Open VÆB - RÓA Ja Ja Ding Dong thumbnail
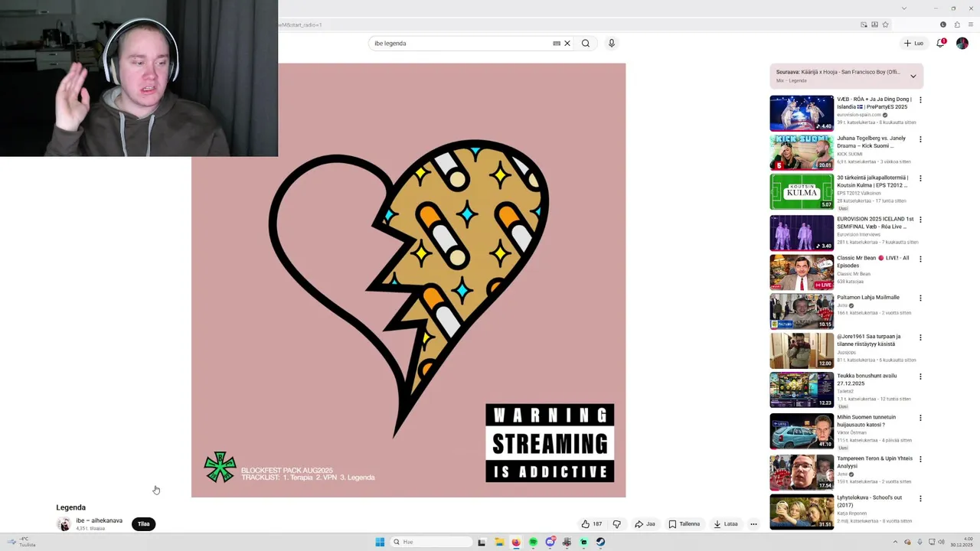Screen dimensions: 980x551 [x=802, y=113]
